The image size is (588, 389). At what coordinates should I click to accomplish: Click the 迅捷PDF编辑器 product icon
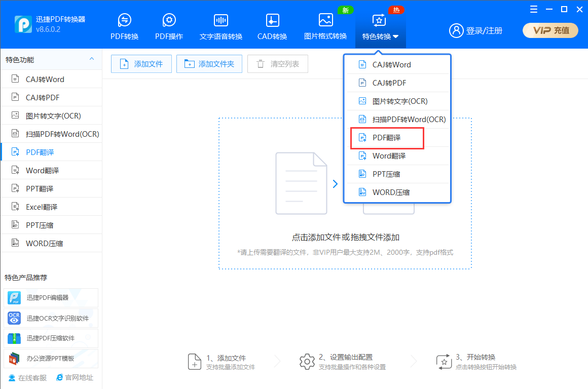[14, 298]
